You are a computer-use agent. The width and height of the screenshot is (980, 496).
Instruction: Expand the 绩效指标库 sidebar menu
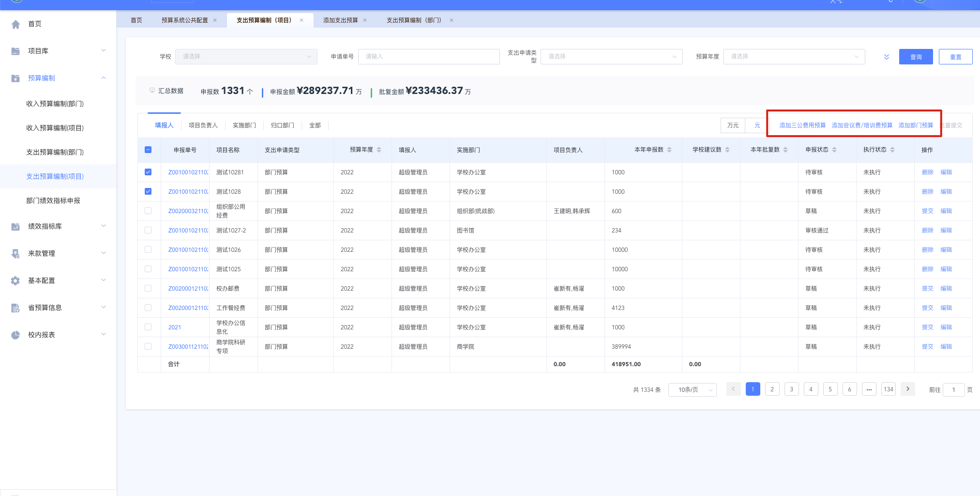104,226
